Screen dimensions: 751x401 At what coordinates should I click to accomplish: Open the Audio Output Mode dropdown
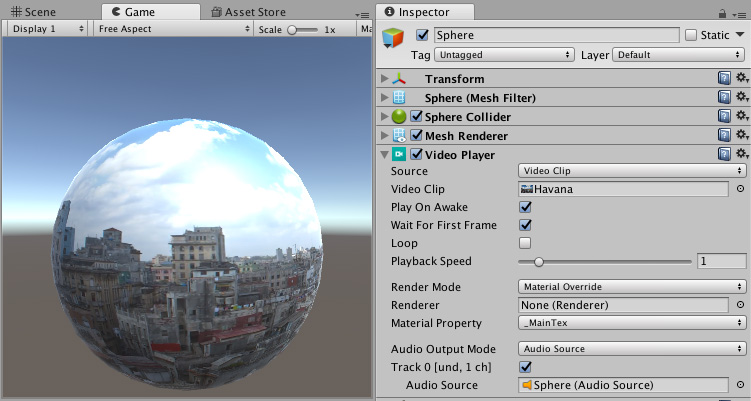tap(632, 349)
